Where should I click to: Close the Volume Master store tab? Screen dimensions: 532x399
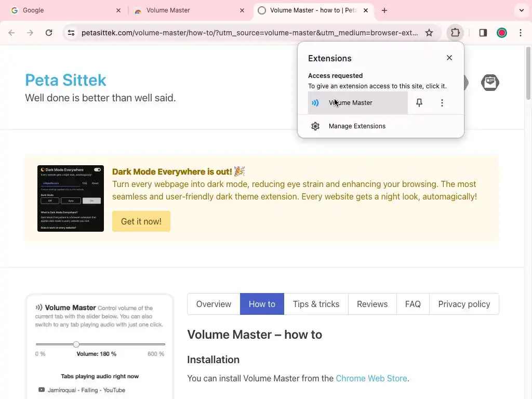[242, 10]
